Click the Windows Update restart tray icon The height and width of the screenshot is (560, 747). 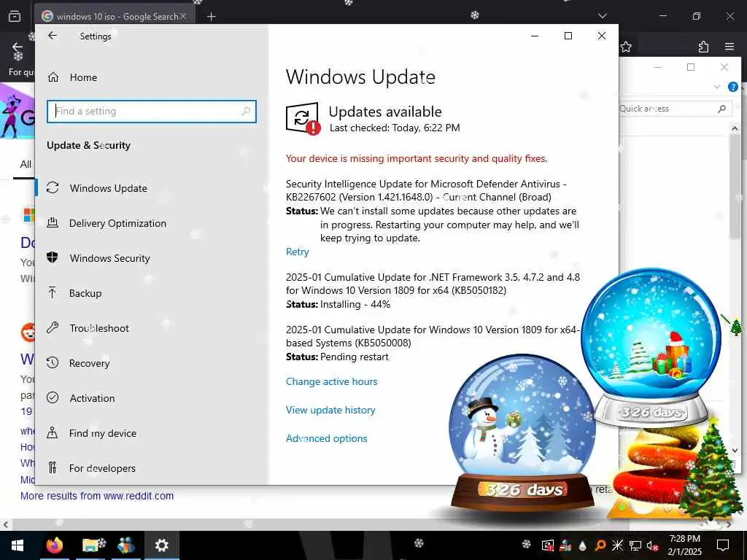[547, 545]
